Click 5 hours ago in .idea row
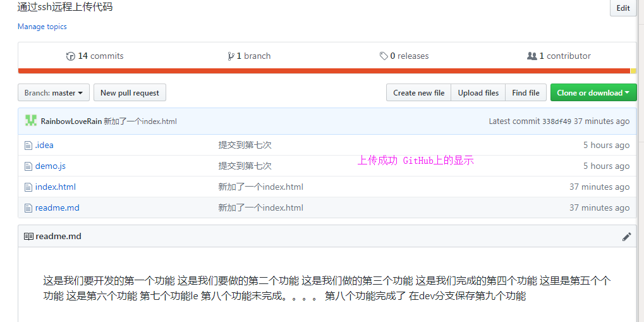Image resolution: width=644 pixels, height=322 pixels. [606, 145]
